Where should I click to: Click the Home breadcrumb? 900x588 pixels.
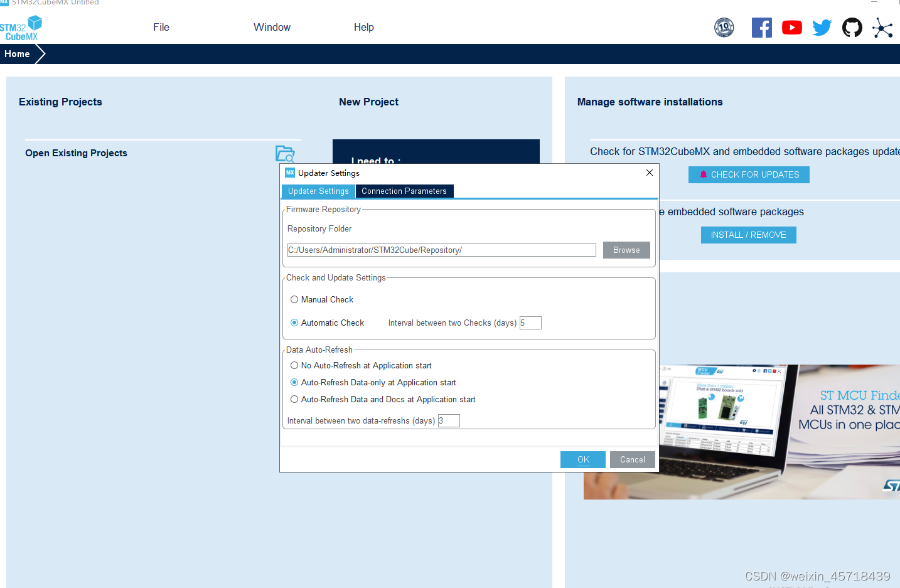pyautogui.click(x=17, y=54)
